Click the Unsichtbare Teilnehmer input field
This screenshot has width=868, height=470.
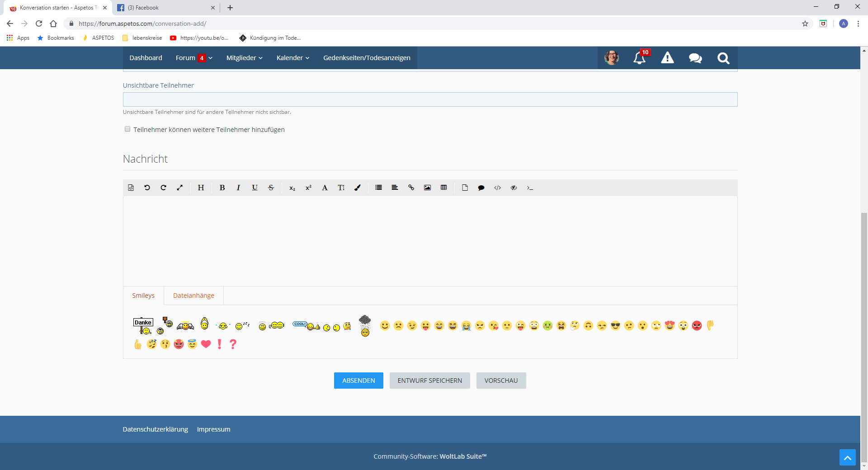point(430,99)
